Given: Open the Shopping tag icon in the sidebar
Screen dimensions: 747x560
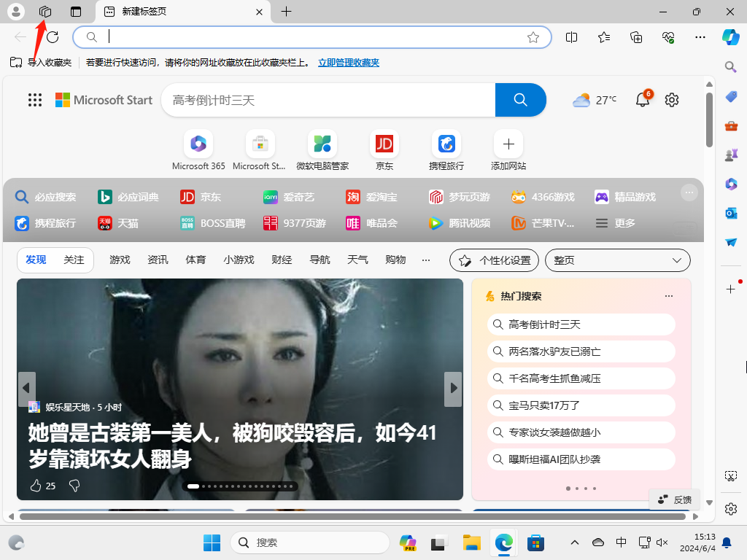Looking at the screenshot, I should tap(731, 96).
